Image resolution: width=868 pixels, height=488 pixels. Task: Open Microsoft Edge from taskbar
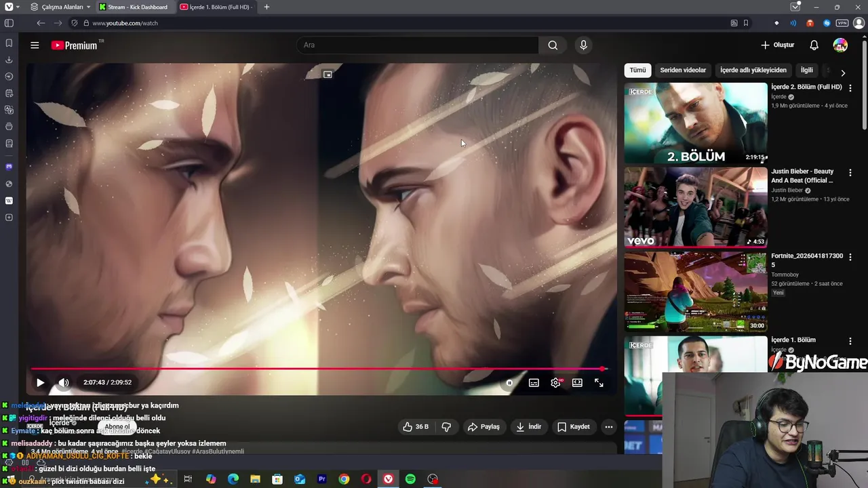click(233, 479)
